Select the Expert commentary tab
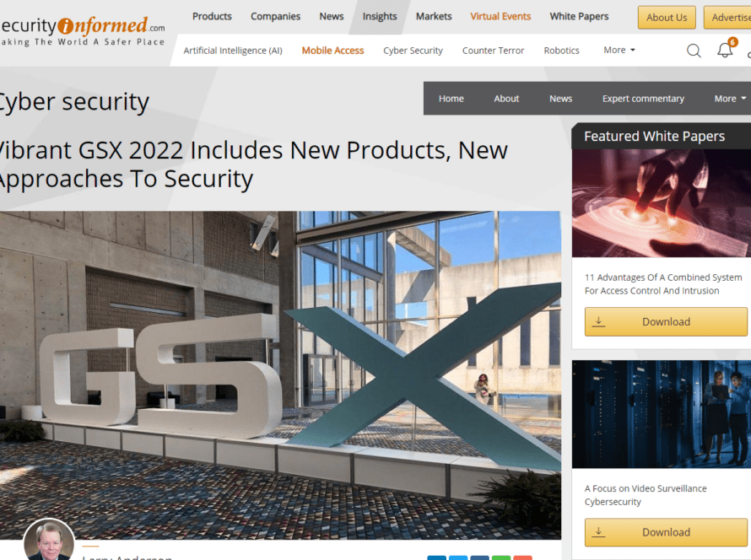This screenshot has width=751, height=560. (x=643, y=99)
